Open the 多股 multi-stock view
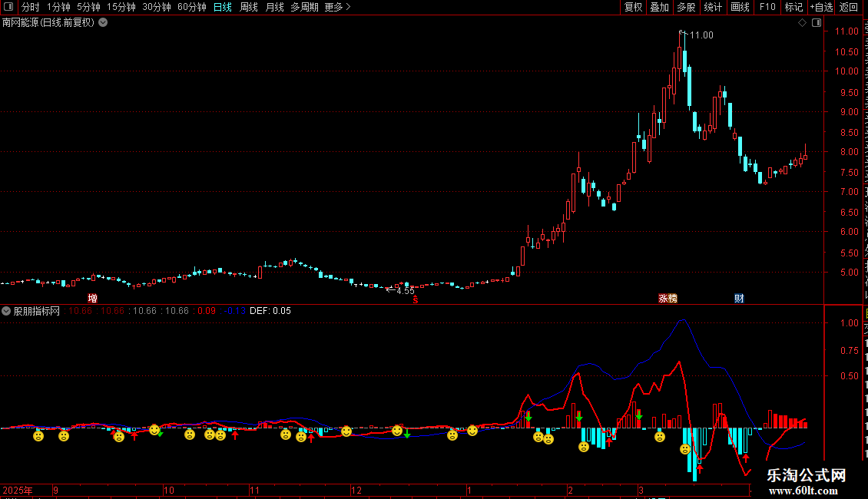The height and width of the screenshot is (499, 868). (x=686, y=7)
